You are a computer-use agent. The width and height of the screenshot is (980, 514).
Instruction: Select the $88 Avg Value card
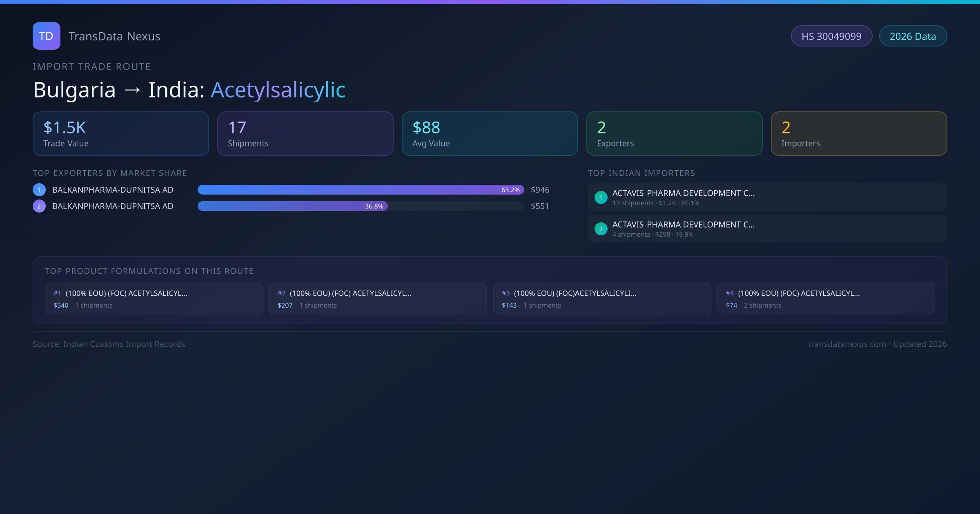tap(490, 134)
